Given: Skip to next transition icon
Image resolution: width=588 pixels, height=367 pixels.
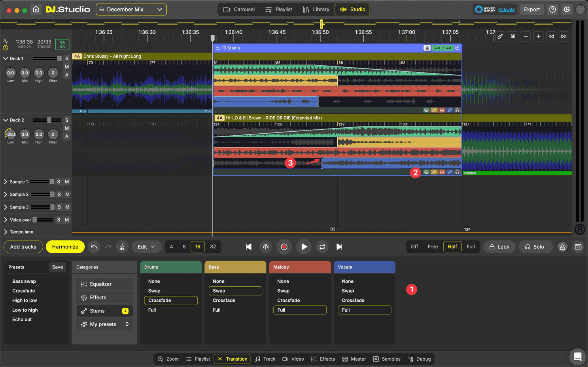Looking at the screenshot, I should pyautogui.click(x=339, y=247).
